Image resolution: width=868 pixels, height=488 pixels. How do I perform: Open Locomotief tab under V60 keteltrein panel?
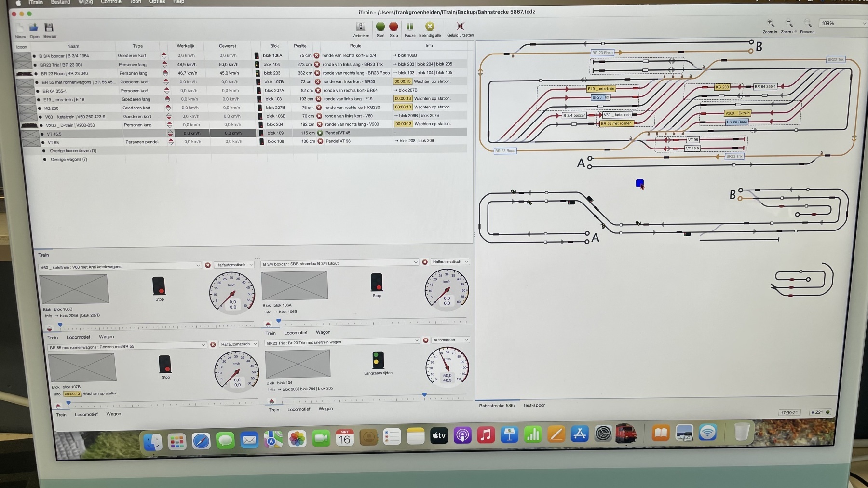(x=78, y=337)
